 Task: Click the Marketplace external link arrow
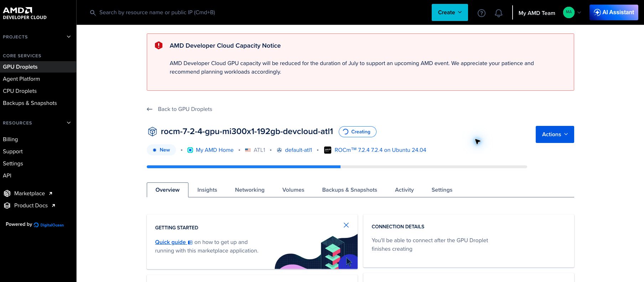coord(51,193)
